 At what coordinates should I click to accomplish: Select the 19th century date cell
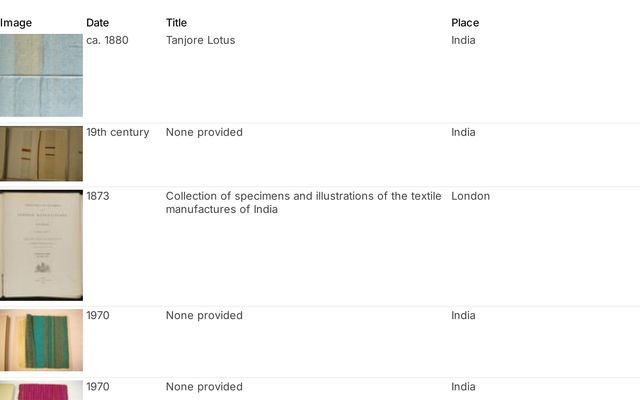coord(117,133)
